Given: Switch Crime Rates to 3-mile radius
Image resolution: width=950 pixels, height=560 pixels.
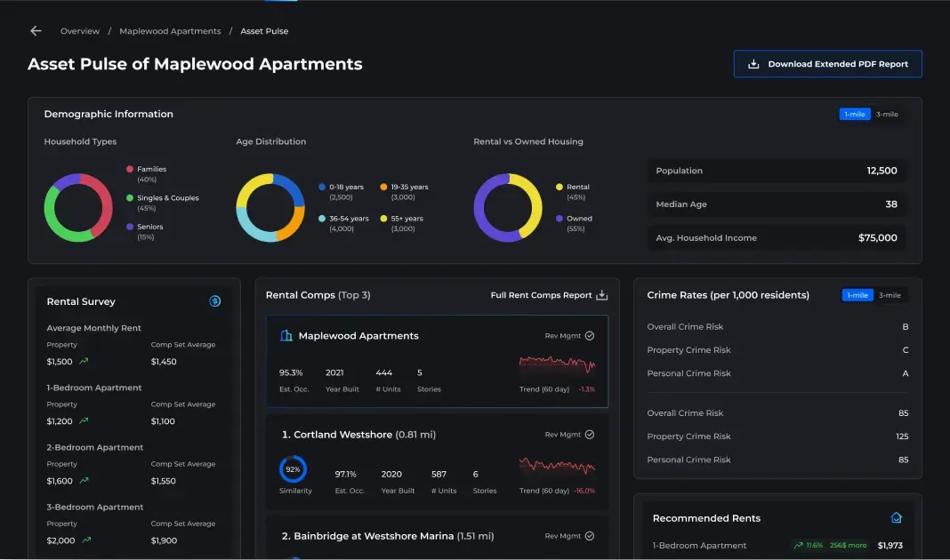Looking at the screenshot, I should click(890, 295).
